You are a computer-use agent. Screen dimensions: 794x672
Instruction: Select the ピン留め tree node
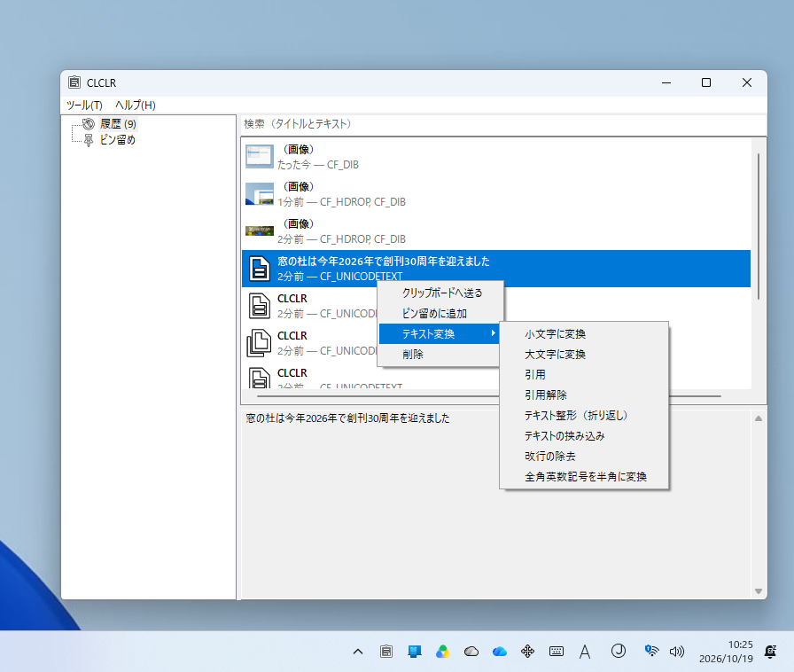118,140
